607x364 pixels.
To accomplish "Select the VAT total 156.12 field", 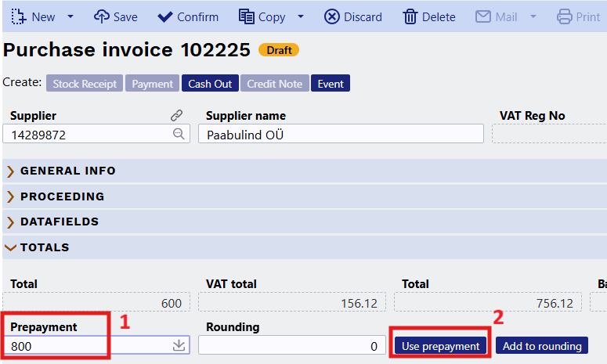I will point(292,302).
